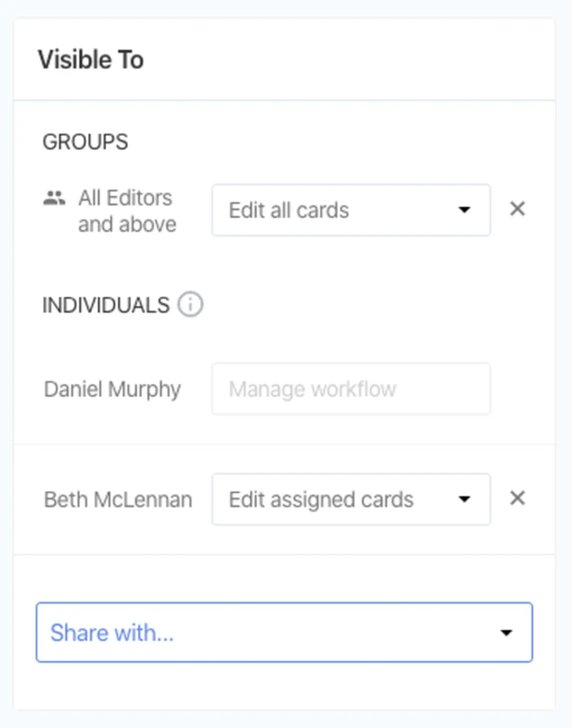Click All Editors and above label
572x728 pixels.
pyautogui.click(x=127, y=211)
